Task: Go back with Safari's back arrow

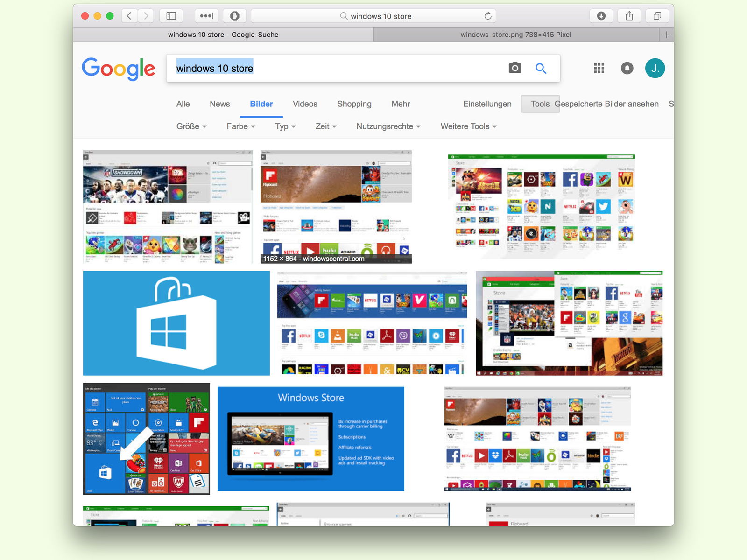Action: [129, 16]
